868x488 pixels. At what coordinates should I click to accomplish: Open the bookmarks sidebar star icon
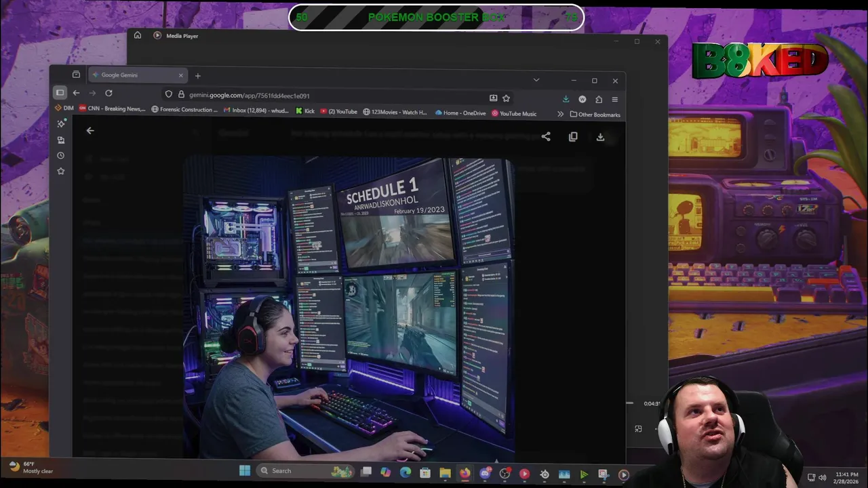(x=61, y=171)
